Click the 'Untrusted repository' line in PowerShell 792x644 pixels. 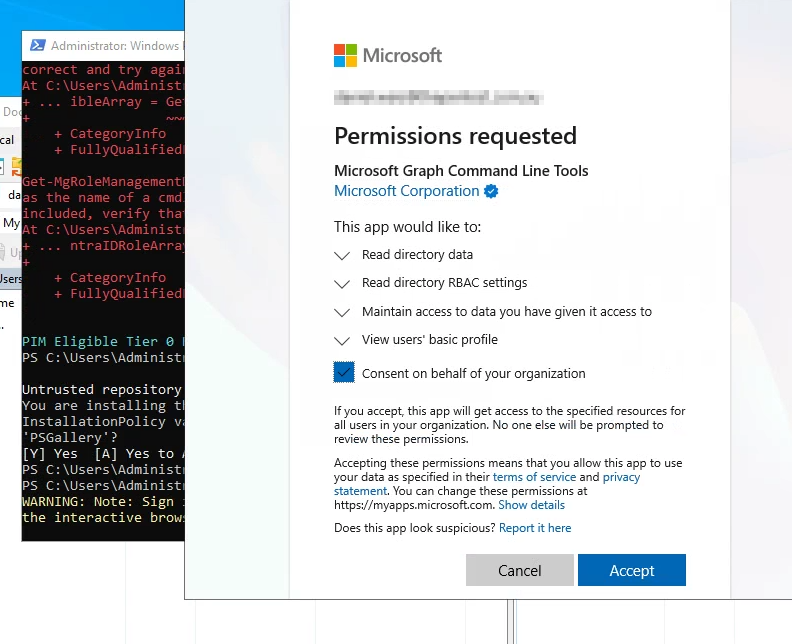103,389
